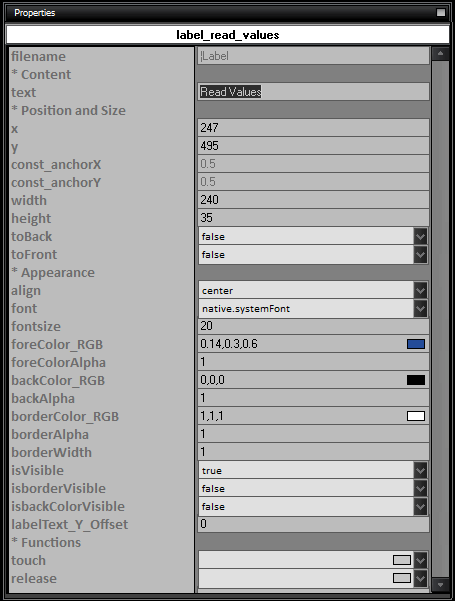Screen dimensions: 455x601
Task: Open the font dropdown native.systemFont
Action: (421, 309)
